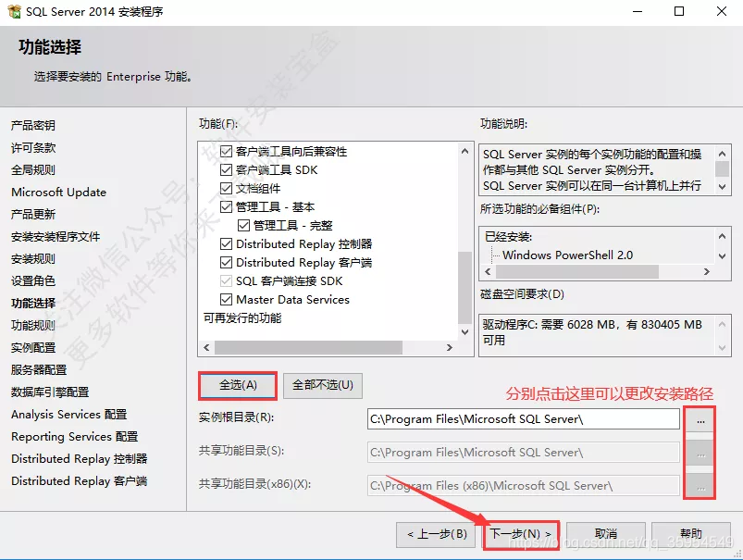
Task: Toggle 客户端工具向后兼容性 checkbox
Action: (227, 152)
